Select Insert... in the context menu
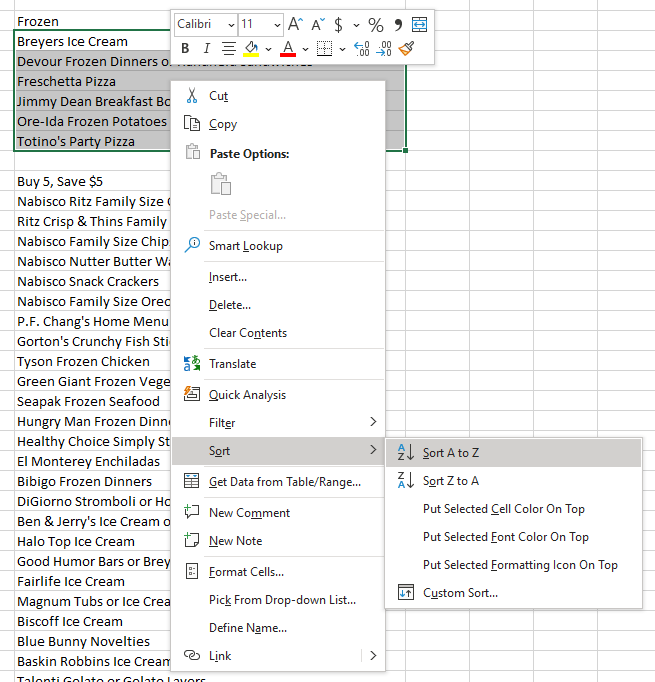 point(278,277)
